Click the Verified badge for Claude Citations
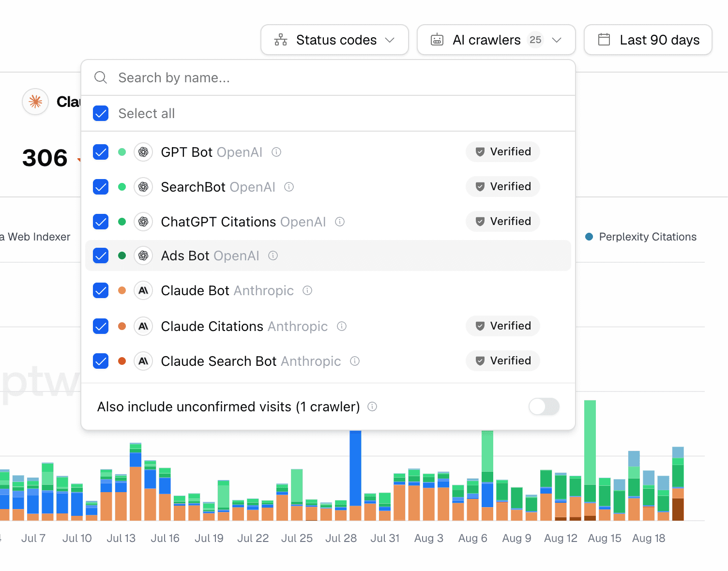The height and width of the screenshot is (571, 728). [503, 326]
